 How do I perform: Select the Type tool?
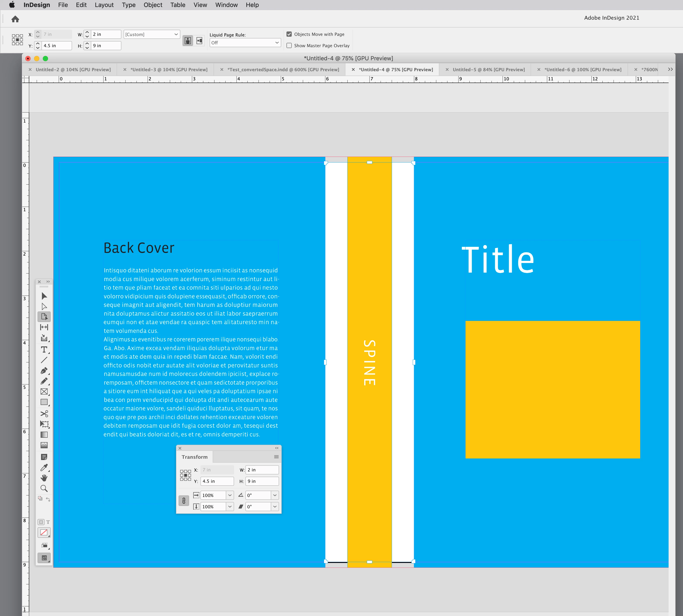click(44, 349)
